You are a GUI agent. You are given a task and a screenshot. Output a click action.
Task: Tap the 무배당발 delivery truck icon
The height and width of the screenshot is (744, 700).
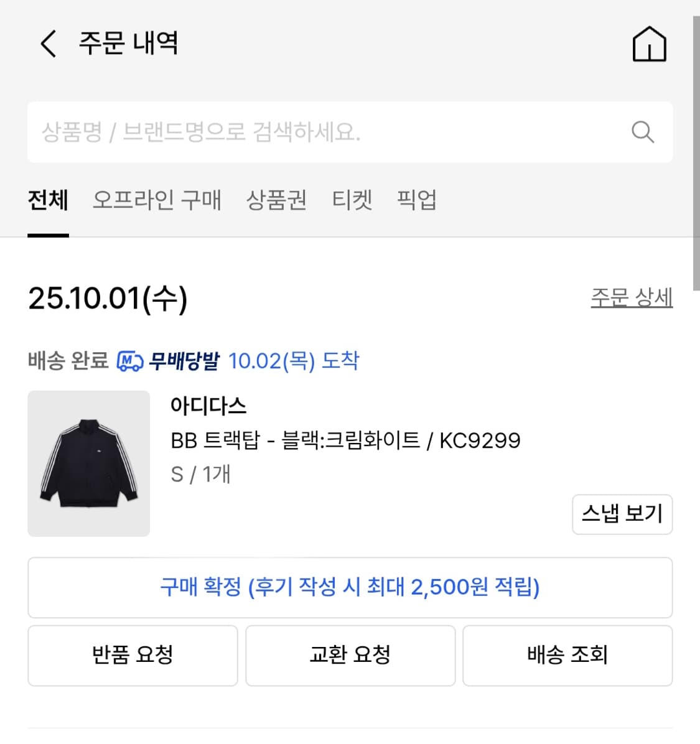tap(129, 361)
